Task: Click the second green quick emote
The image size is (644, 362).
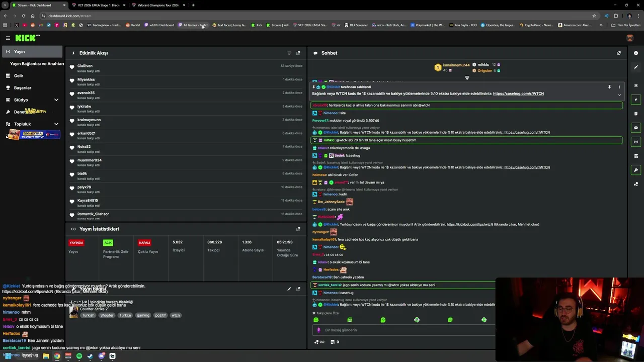Action: (350, 320)
